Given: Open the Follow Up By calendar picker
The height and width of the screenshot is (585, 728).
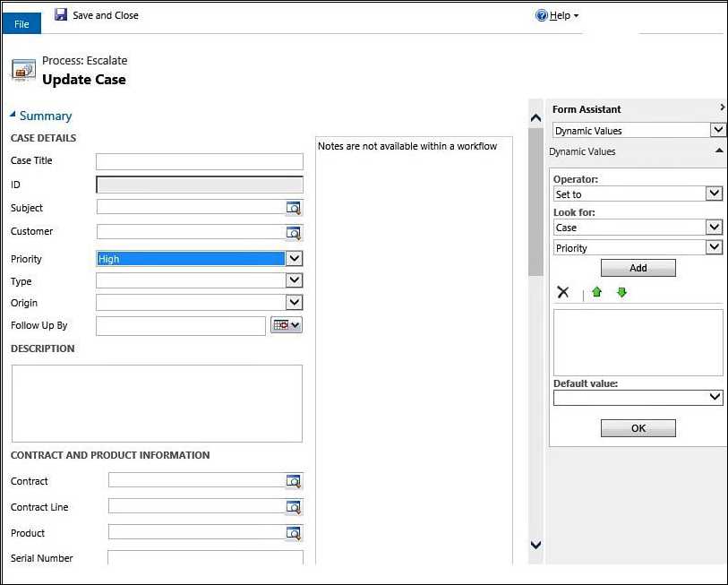Looking at the screenshot, I should tap(287, 325).
